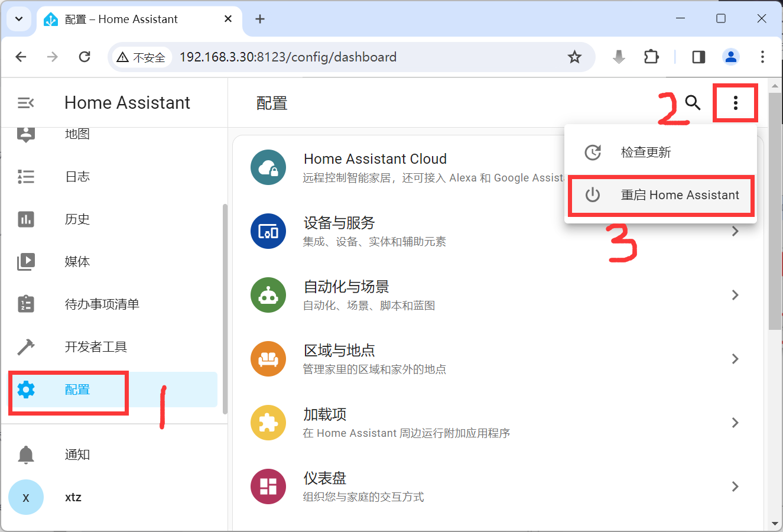The image size is (783, 532).
Task: Open 开发者工具 developer tools
Action: [x=95, y=346]
